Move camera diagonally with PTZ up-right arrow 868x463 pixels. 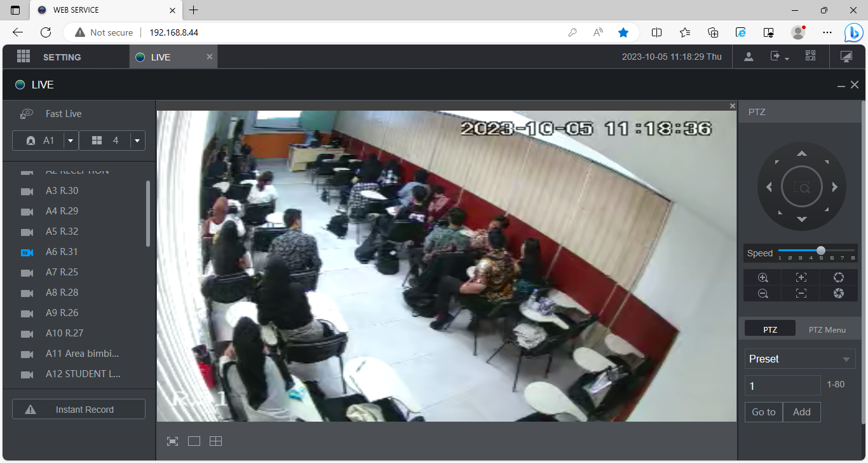(x=826, y=163)
